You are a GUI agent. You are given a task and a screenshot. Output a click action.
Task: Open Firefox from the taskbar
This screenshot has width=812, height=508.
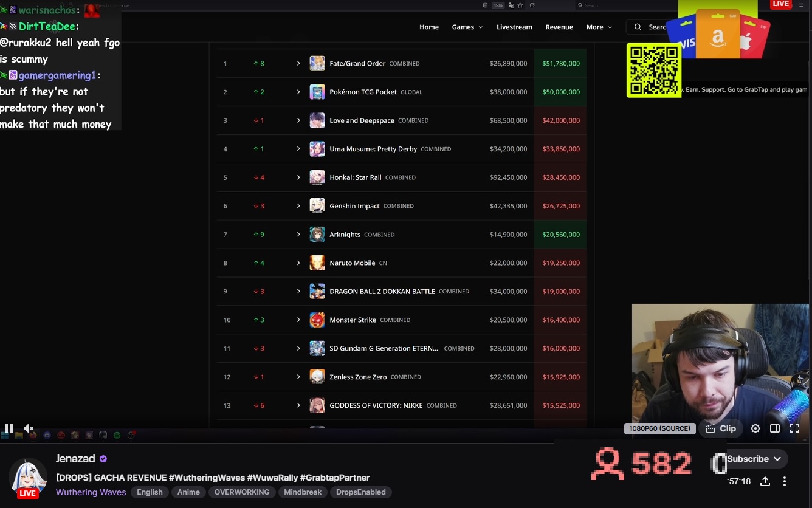(x=33, y=435)
